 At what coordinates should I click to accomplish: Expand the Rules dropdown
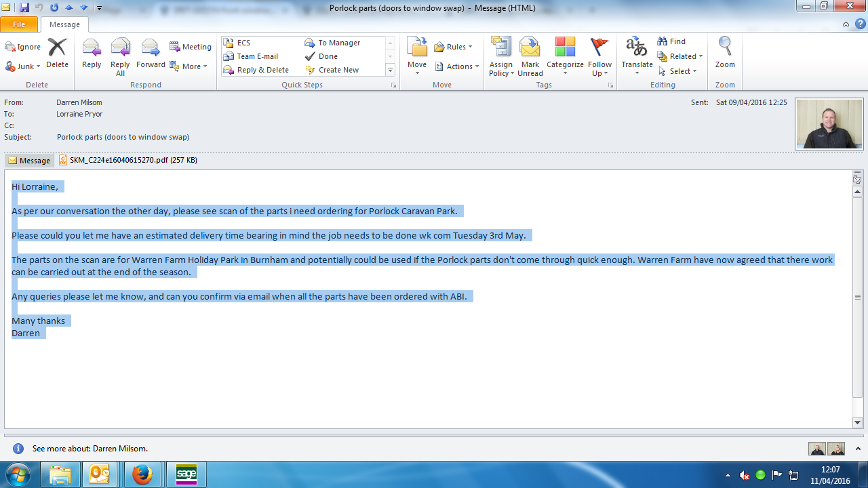click(454, 47)
